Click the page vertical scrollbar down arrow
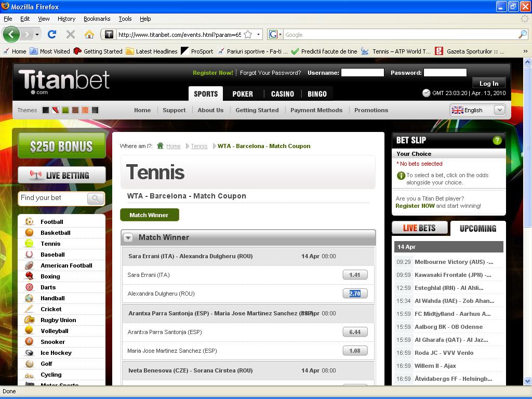Viewport: 532px width, 399px height. click(527, 381)
